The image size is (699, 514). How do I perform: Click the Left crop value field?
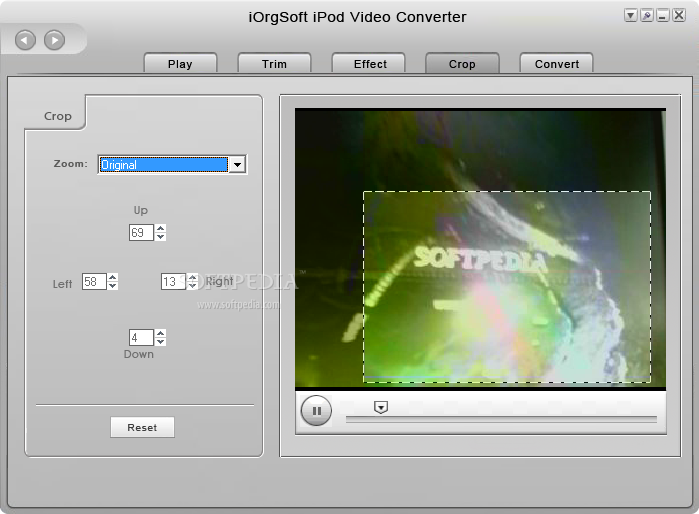[x=94, y=281]
